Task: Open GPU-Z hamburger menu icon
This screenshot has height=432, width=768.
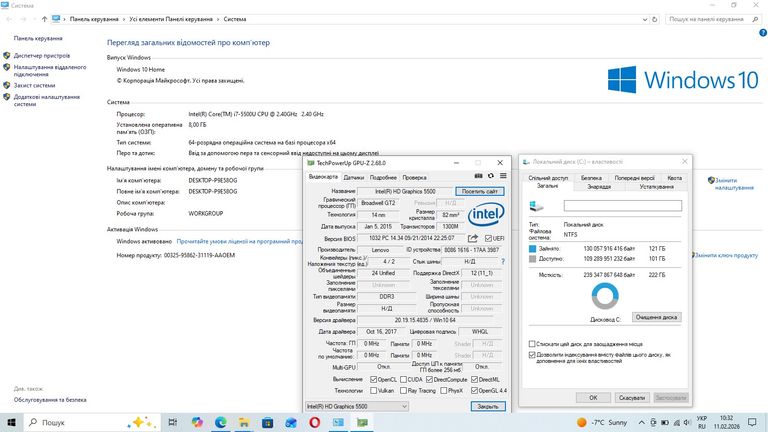Action: [x=503, y=176]
